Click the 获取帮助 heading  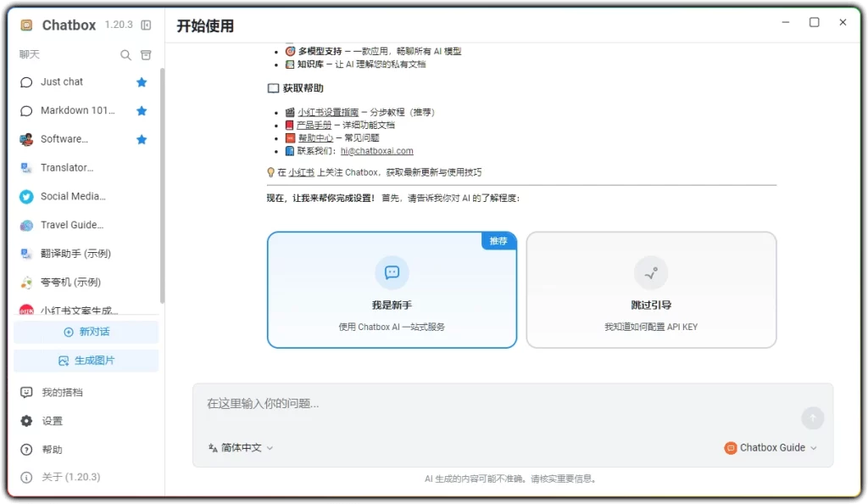(303, 88)
